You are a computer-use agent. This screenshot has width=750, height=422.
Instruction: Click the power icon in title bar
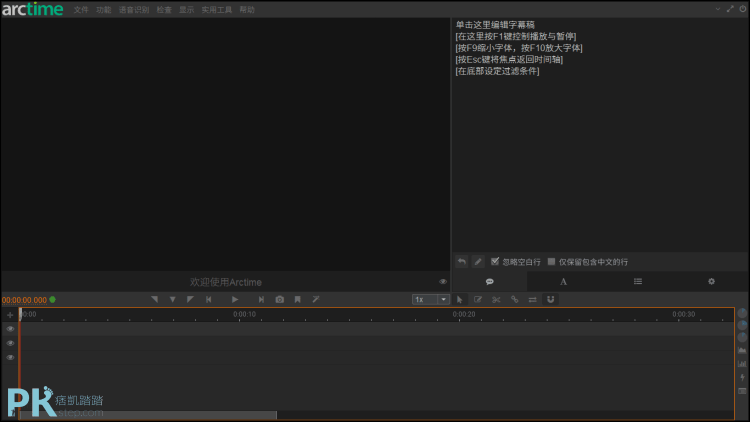pos(742,9)
